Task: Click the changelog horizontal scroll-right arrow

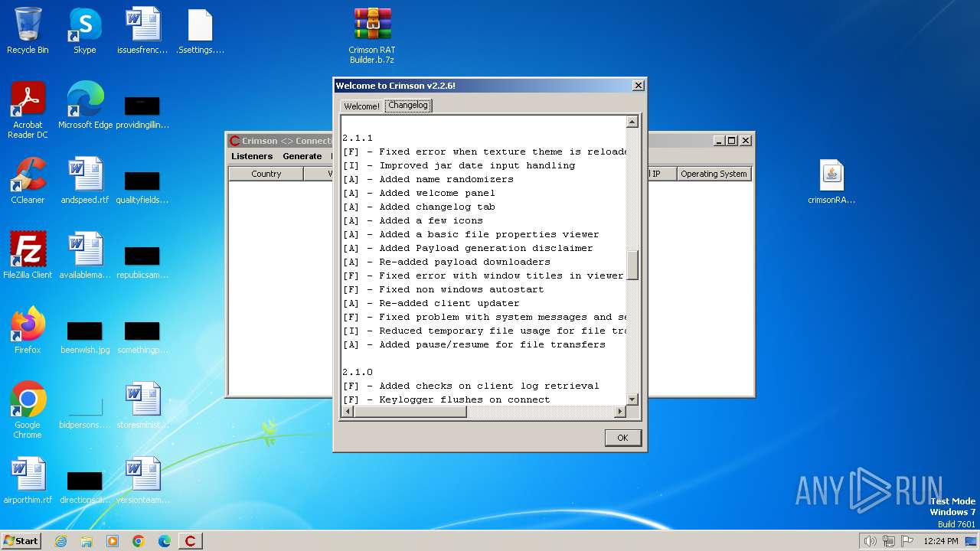Action: (x=620, y=412)
